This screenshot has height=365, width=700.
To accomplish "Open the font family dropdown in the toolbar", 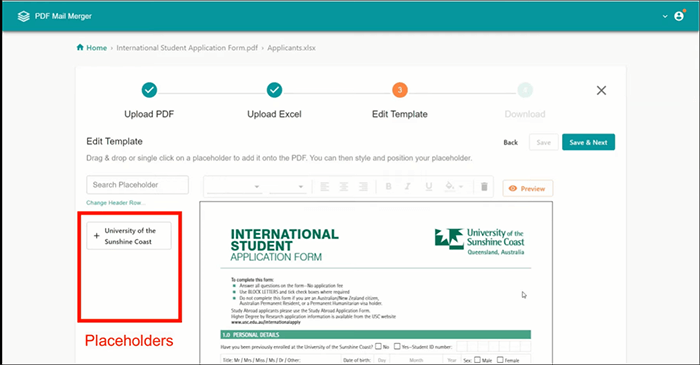I will pos(234,187).
